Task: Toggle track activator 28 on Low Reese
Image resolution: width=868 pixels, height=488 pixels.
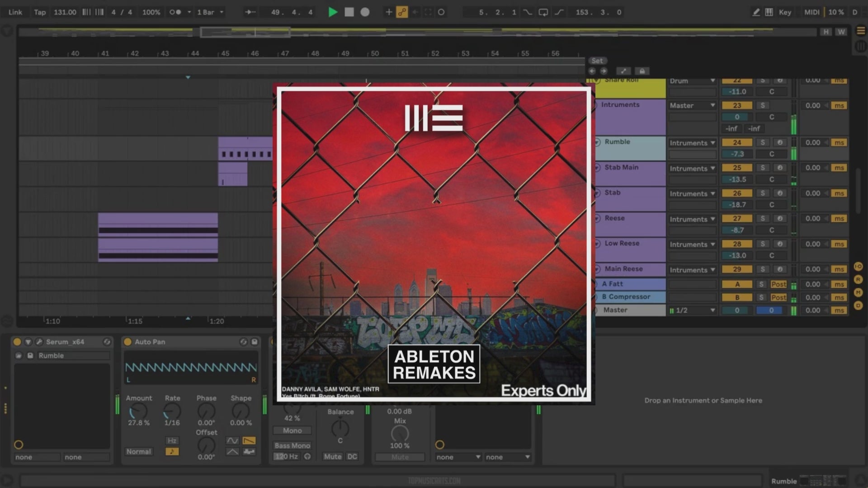Action: click(x=737, y=244)
